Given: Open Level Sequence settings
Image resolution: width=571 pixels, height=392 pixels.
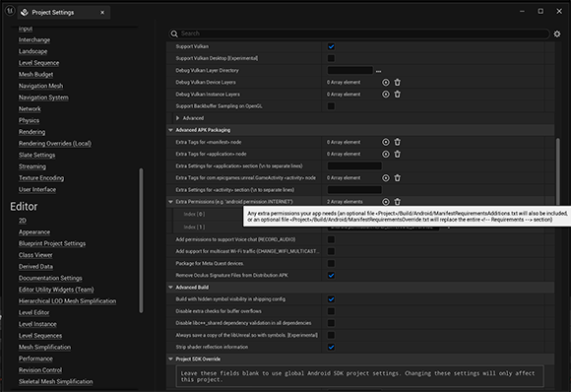Looking at the screenshot, I should [39, 63].
